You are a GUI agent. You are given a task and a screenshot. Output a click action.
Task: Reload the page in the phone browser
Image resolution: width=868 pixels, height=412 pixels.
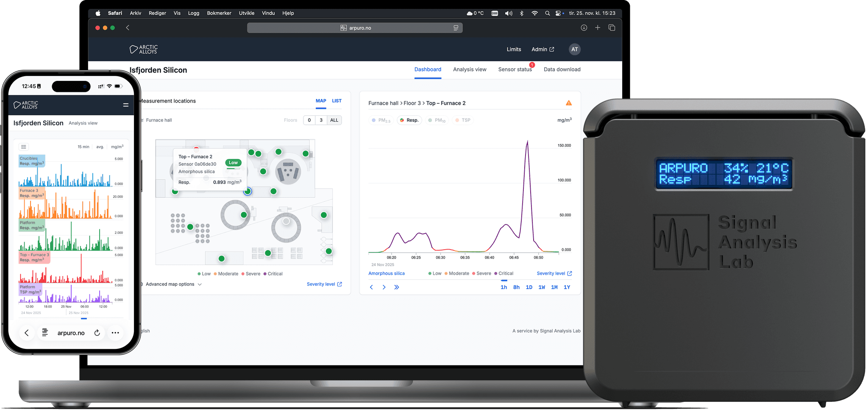pos(97,333)
